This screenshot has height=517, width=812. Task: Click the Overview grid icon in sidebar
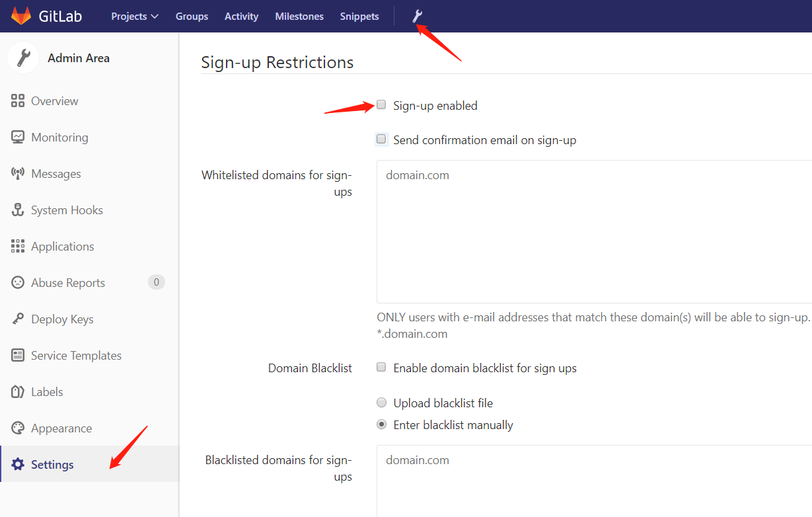[18, 101]
